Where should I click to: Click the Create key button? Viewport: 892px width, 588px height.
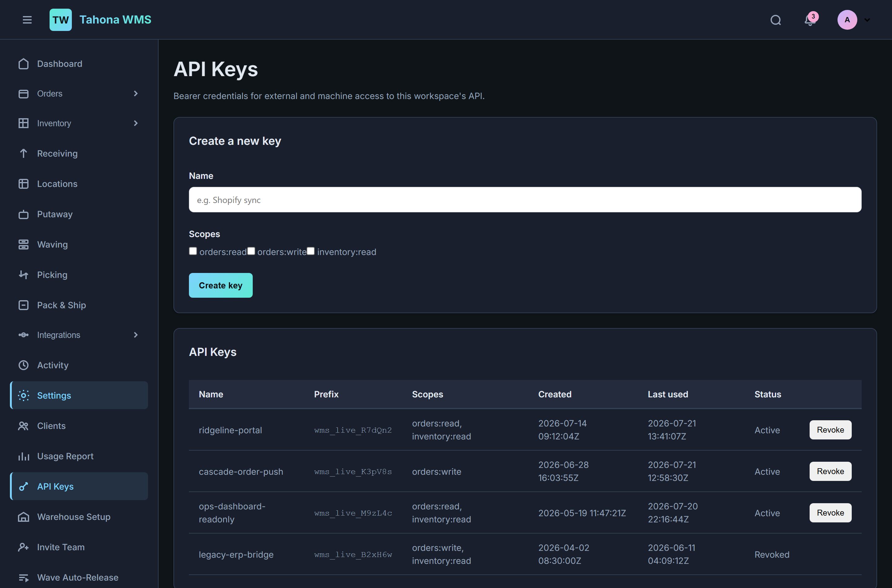221,285
